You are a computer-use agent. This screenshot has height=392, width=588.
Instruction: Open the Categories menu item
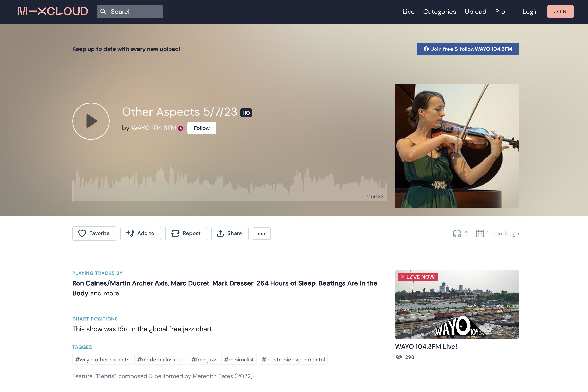point(440,12)
